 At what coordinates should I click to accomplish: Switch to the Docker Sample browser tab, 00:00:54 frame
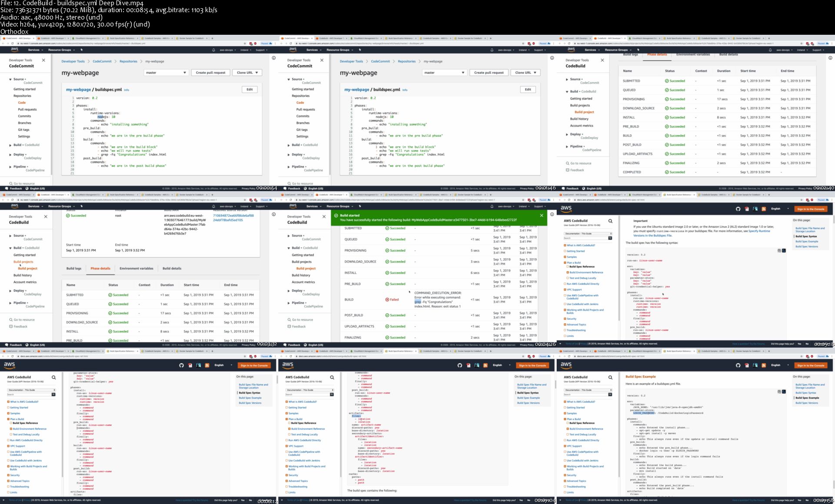coord(191,38)
